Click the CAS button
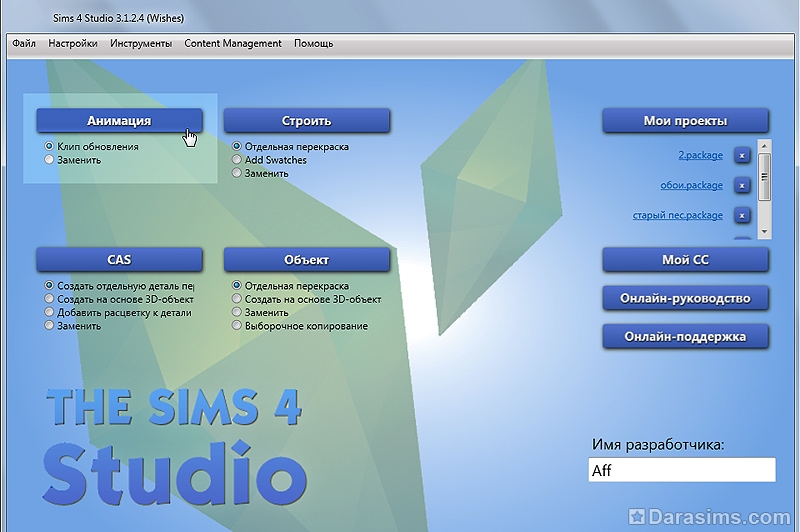The height and width of the screenshot is (532, 800). coord(119,260)
